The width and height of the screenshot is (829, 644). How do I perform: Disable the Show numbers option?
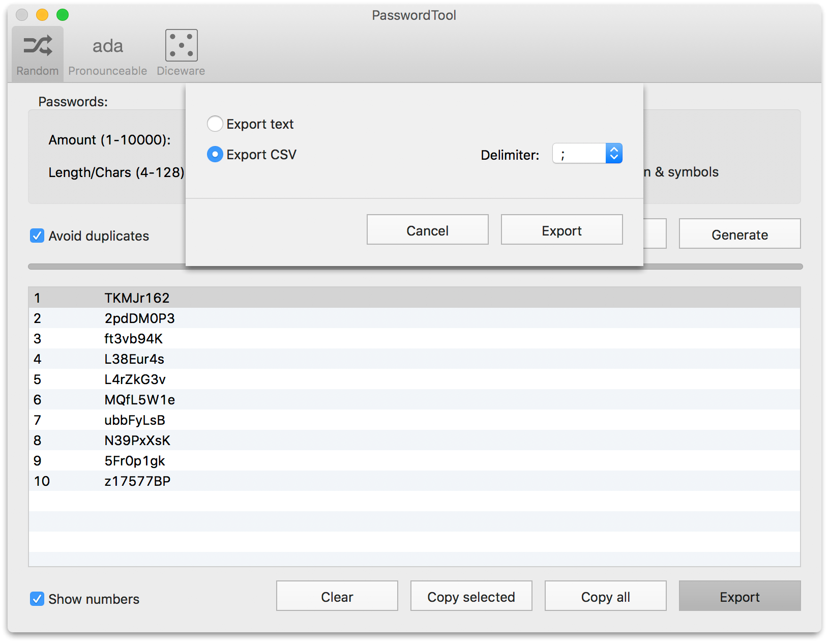(x=36, y=599)
